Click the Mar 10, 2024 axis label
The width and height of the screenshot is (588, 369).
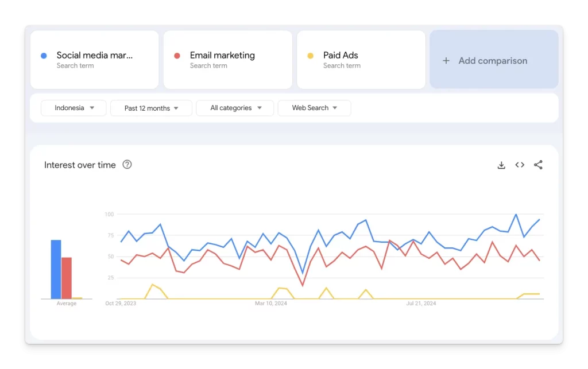271,304
